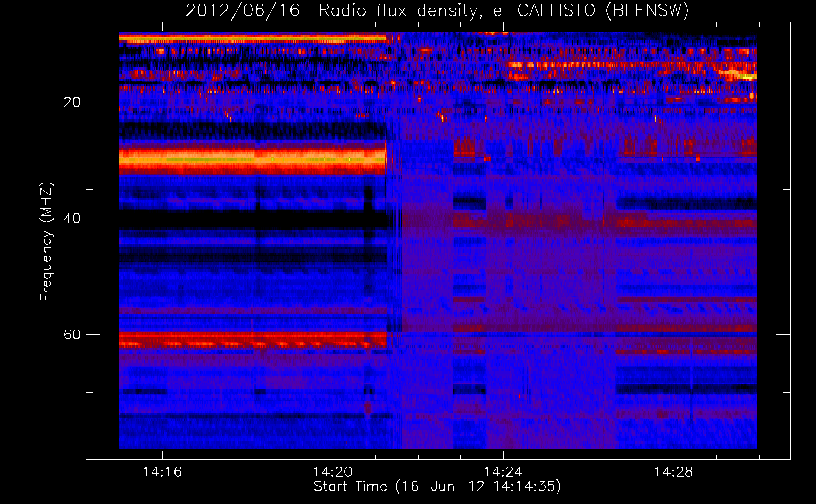816x504 pixels.
Task: Click the 14:16 time tick label
Action: click(162, 472)
